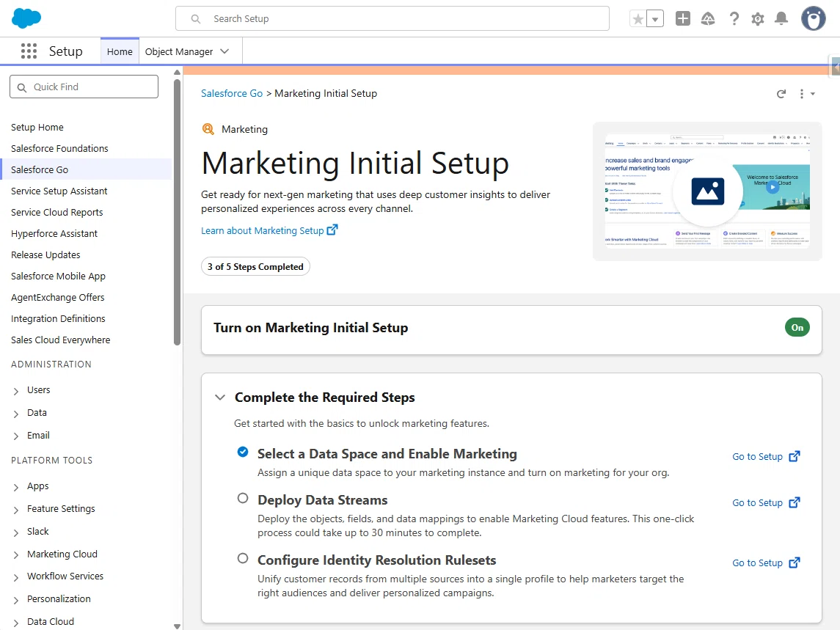Screen dimensions: 840x630
Task: Click the external icon for Deploy Data Streams
Action: [795, 502]
